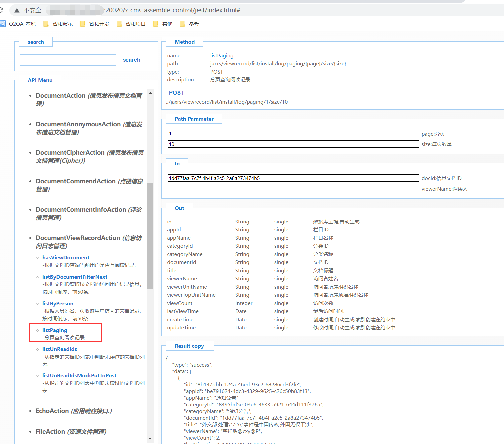The height and width of the screenshot is (444, 504).
Task: Open the 智和演示 bookmark folder
Action: (x=59, y=24)
